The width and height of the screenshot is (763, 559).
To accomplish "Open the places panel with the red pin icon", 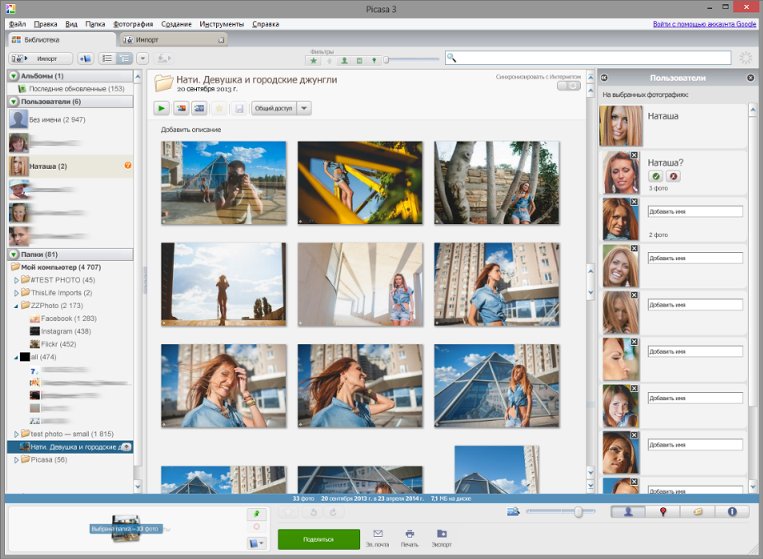I will [662, 512].
